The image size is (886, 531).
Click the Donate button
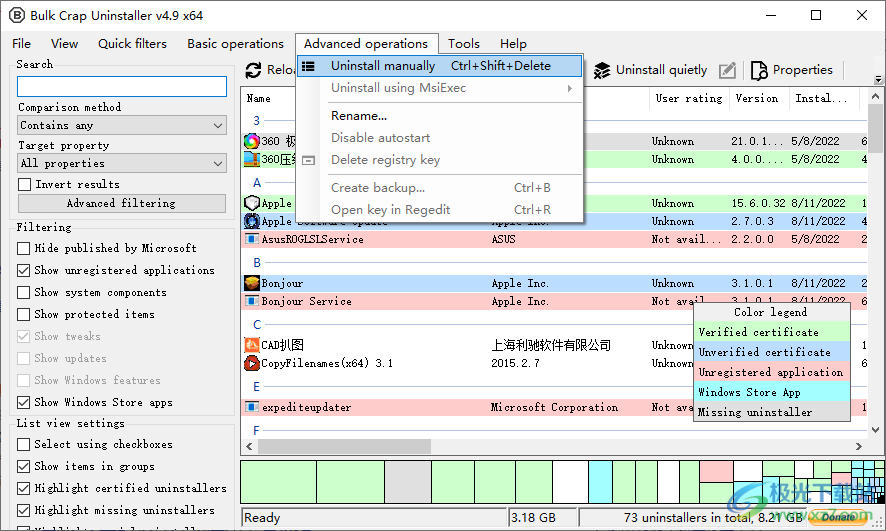click(839, 517)
